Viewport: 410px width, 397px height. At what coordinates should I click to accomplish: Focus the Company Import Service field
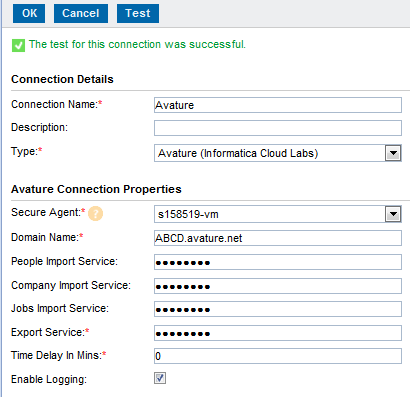pyautogui.click(x=278, y=286)
